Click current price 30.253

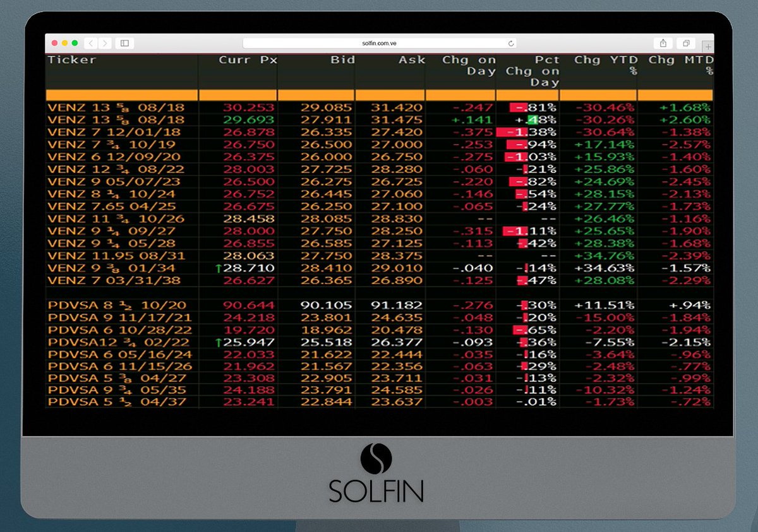pyautogui.click(x=248, y=107)
